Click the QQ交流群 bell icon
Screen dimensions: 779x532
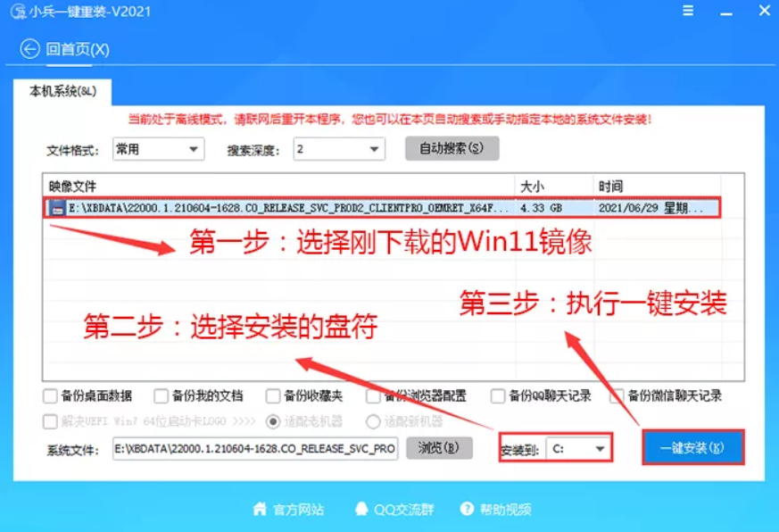tap(361, 510)
